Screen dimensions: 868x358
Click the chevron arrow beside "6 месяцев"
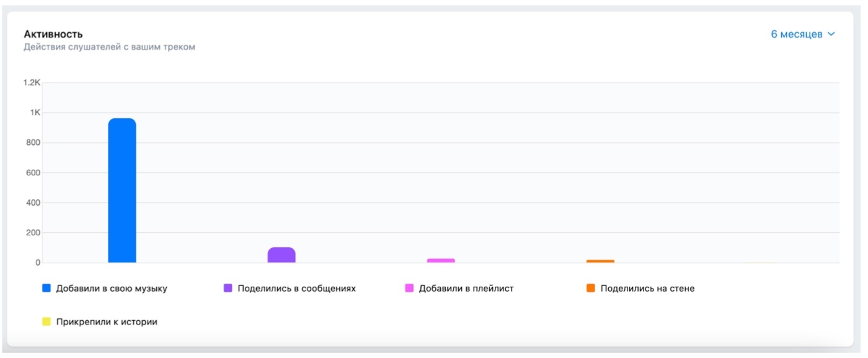[x=831, y=34]
